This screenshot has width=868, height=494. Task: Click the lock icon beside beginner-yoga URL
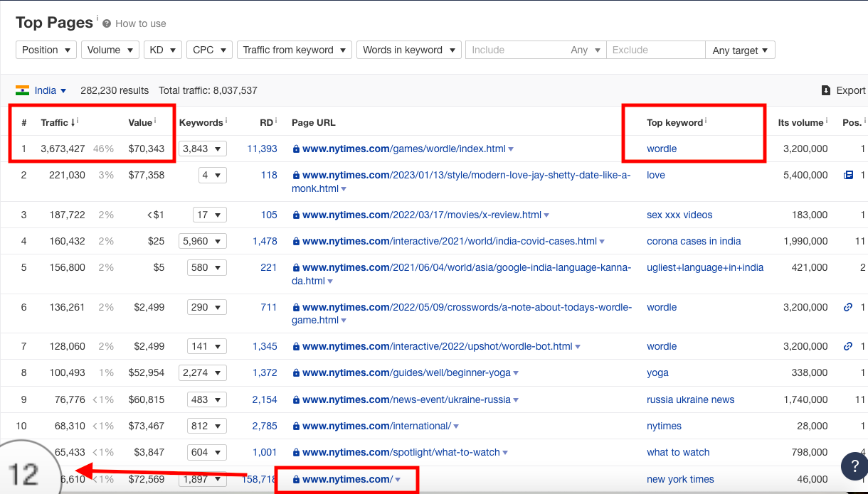click(296, 373)
